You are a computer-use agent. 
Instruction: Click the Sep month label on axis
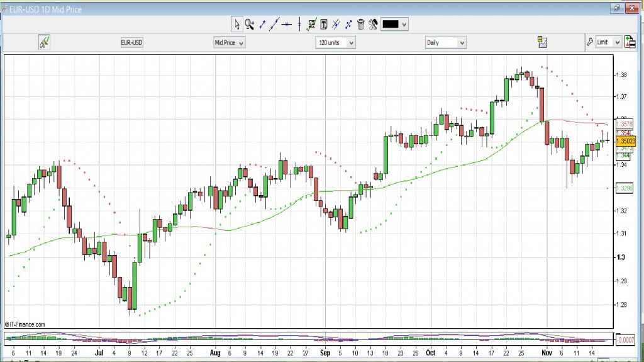click(x=325, y=353)
